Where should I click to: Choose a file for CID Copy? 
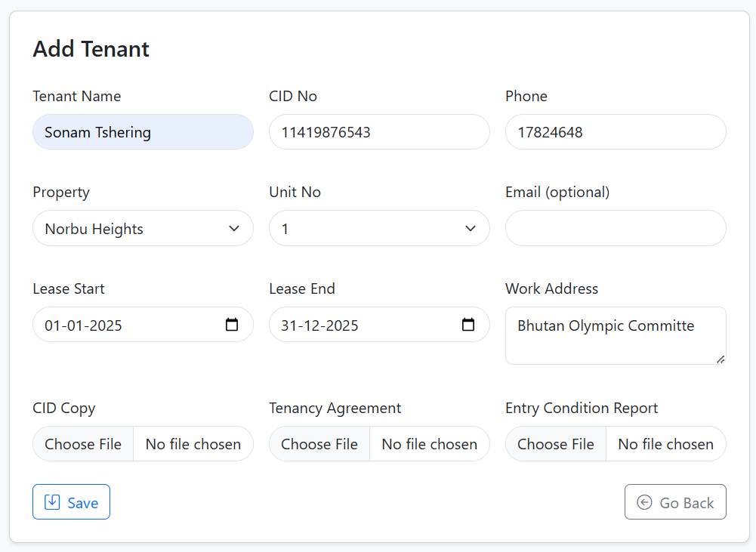pyautogui.click(x=83, y=444)
